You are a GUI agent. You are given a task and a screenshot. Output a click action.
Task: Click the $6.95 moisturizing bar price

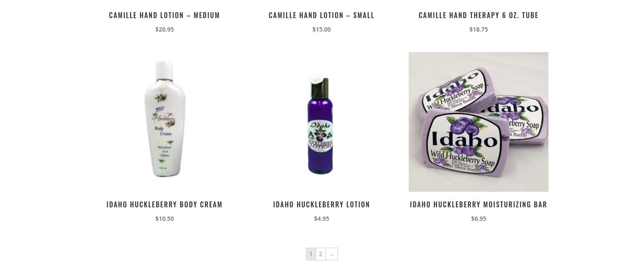coord(479,219)
